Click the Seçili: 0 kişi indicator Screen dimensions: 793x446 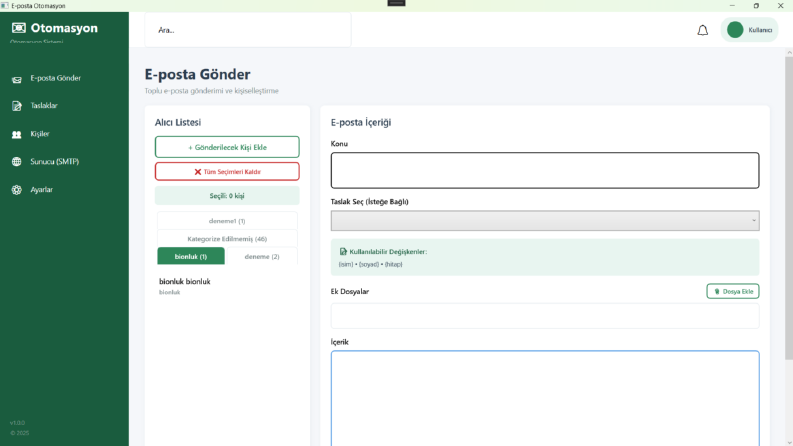[227, 196]
